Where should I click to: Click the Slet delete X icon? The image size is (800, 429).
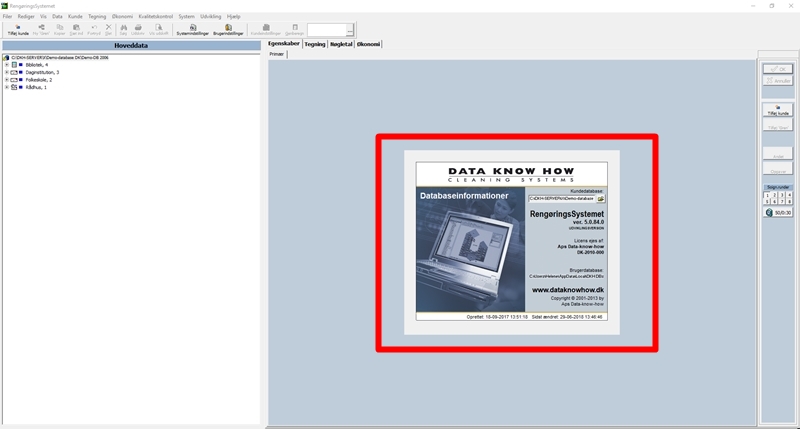[108, 30]
